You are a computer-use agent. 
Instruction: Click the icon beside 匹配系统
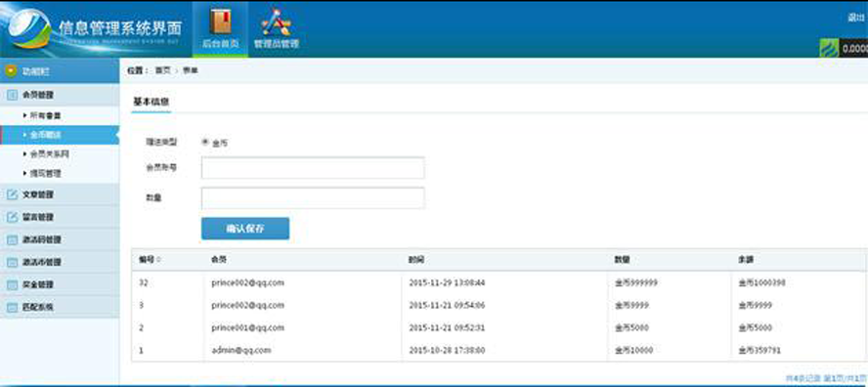pyautogui.click(x=12, y=307)
